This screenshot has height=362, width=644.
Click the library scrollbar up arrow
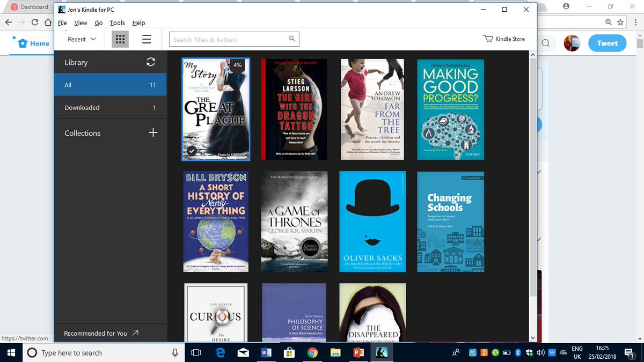point(532,55)
